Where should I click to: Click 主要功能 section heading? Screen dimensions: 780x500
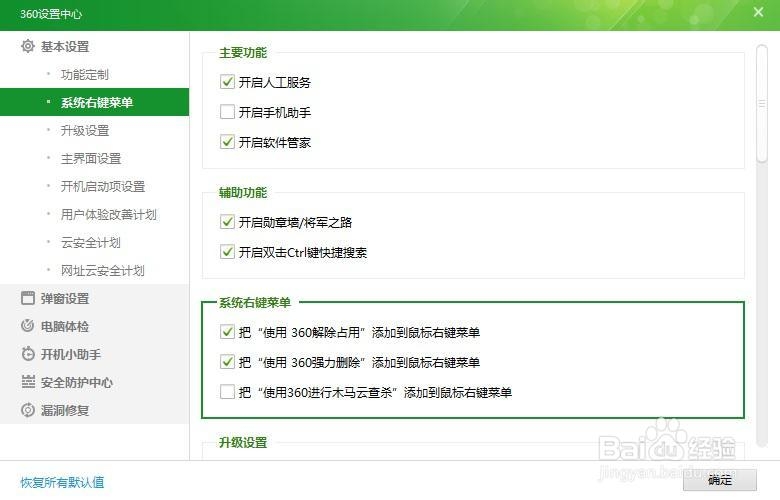coord(243,52)
